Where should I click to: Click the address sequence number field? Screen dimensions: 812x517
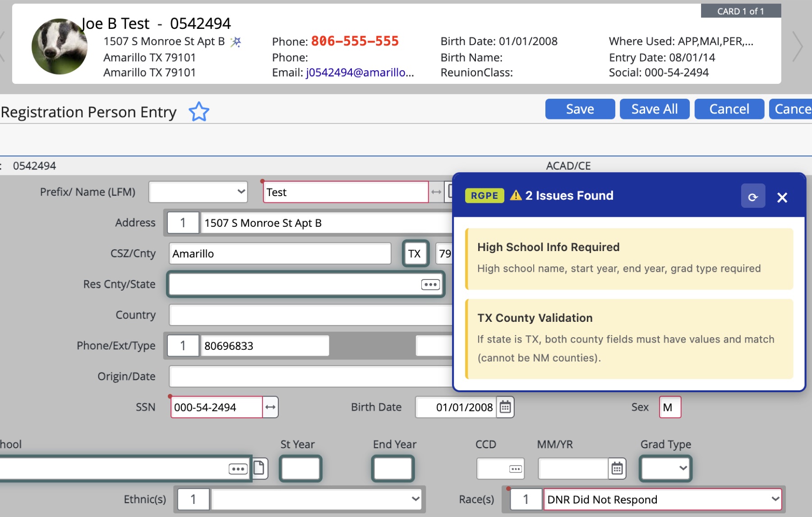pos(183,223)
